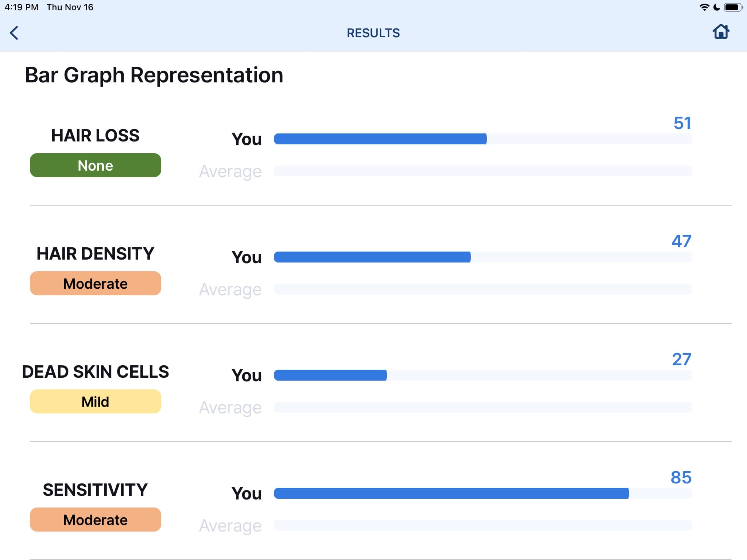The image size is (747, 560).
Task: Tap the battery indicator icon
Action: (733, 7)
